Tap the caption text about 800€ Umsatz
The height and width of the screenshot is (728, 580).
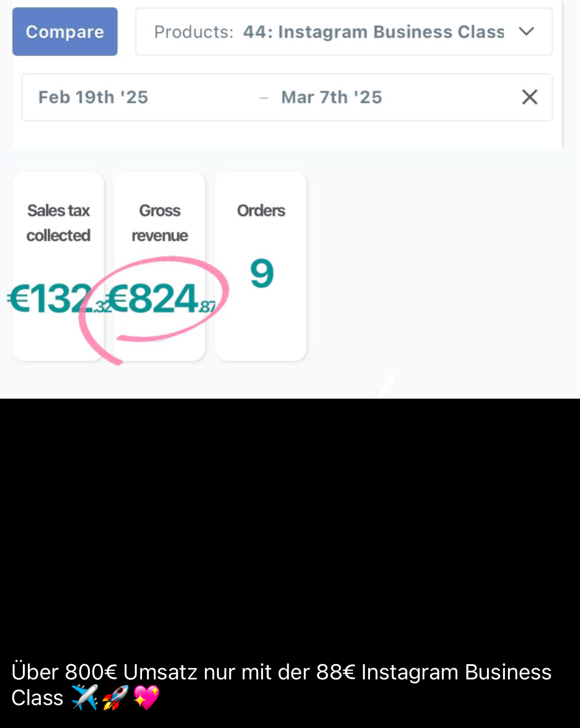281,685
